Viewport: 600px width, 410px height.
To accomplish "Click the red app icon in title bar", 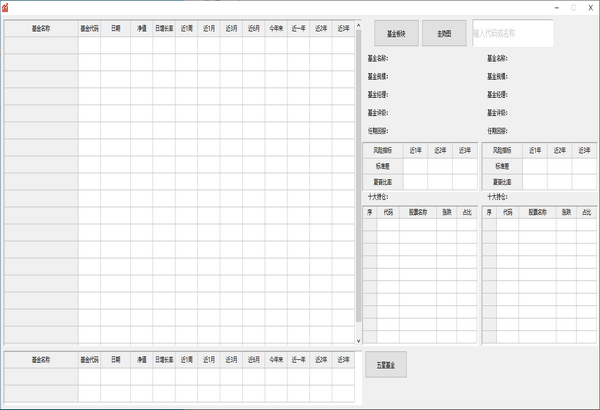I will (6, 7).
